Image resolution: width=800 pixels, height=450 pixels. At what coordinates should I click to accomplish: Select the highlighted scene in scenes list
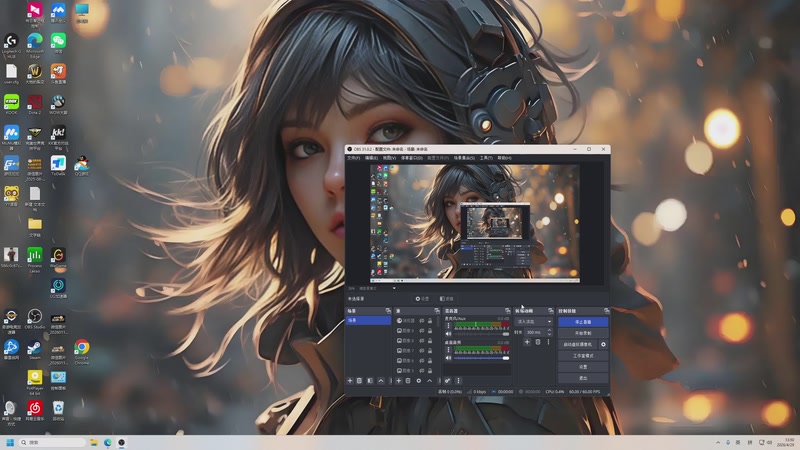[368, 320]
